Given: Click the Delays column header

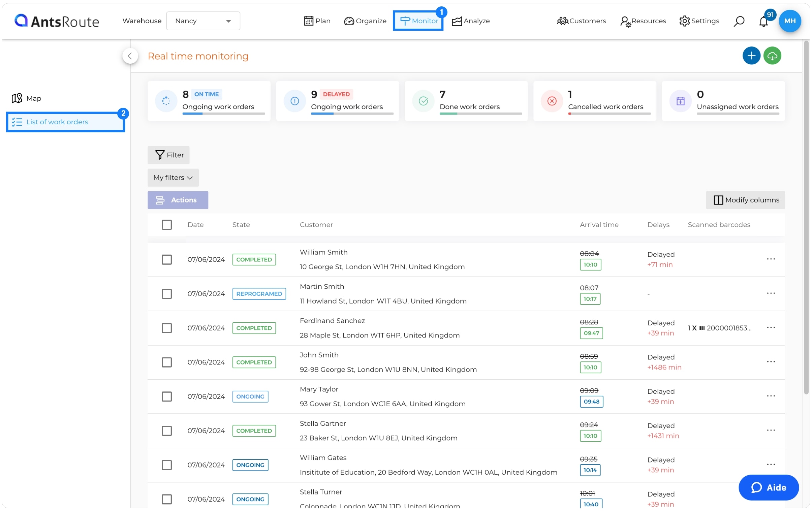Looking at the screenshot, I should point(658,224).
